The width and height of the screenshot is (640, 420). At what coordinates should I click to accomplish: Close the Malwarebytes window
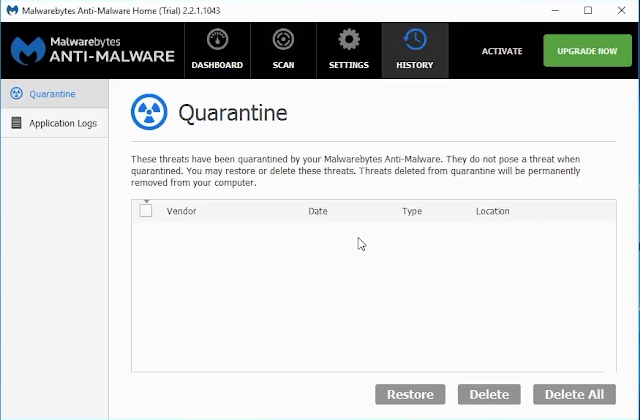(622, 11)
